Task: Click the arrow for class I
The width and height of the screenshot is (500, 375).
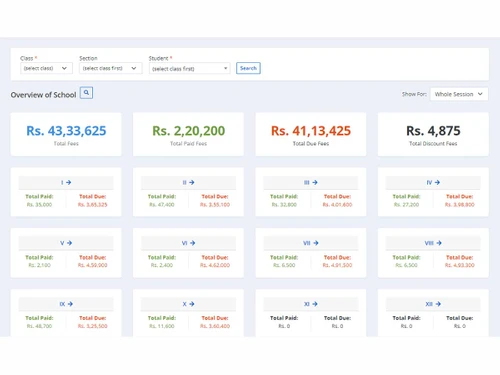Action: (69, 182)
